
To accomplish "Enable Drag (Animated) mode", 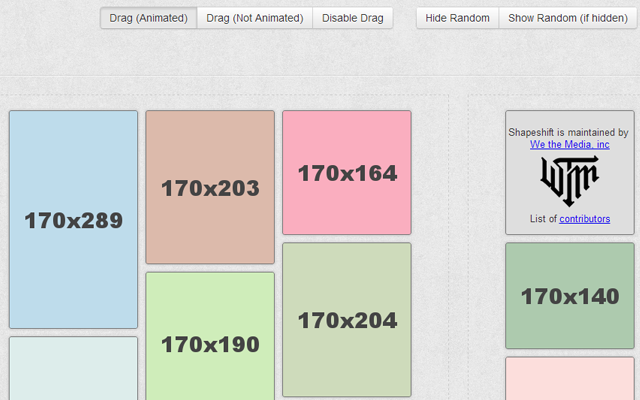I will coord(148,18).
